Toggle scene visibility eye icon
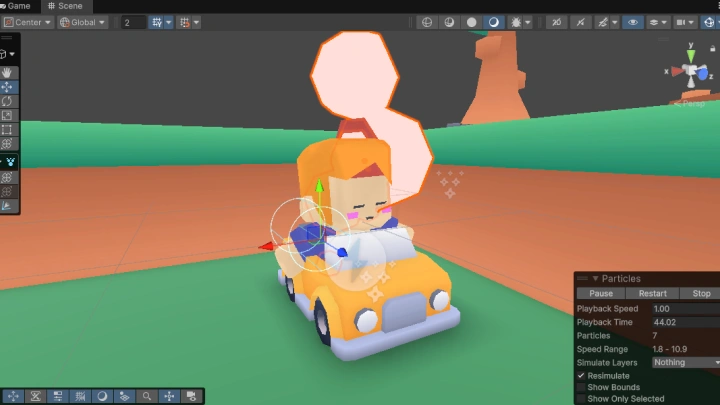720x405 pixels. pos(633,22)
